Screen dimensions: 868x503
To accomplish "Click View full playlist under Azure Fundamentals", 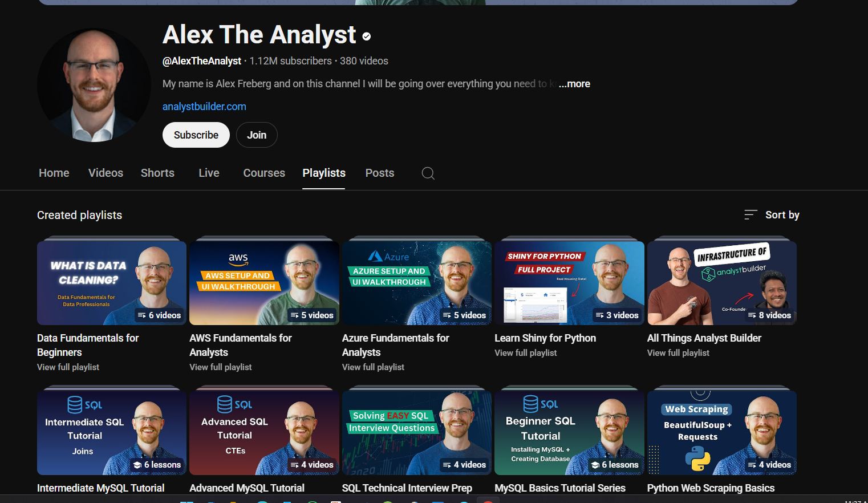I will coord(373,367).
